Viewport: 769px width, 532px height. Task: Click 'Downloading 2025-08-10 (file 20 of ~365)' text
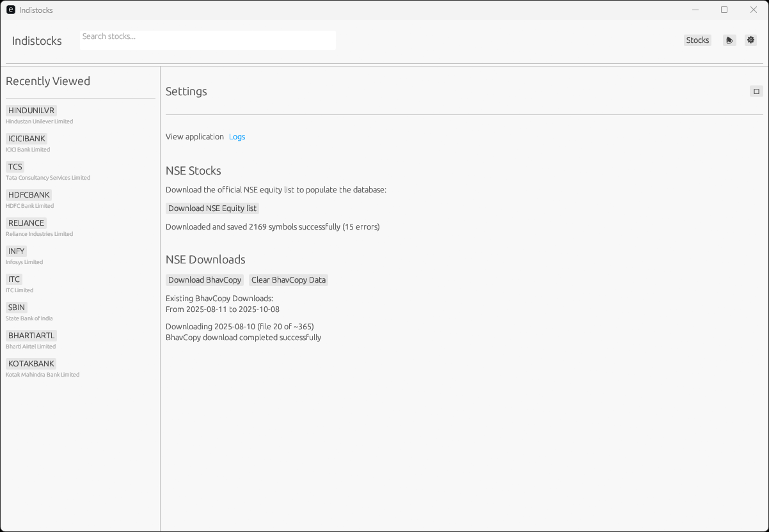point(240,327)
